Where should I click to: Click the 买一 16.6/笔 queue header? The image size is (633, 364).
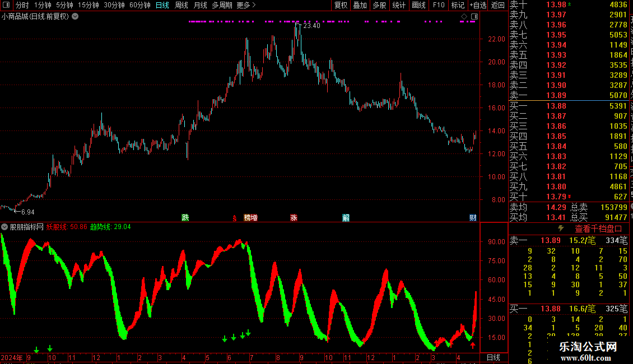point(569,309)
